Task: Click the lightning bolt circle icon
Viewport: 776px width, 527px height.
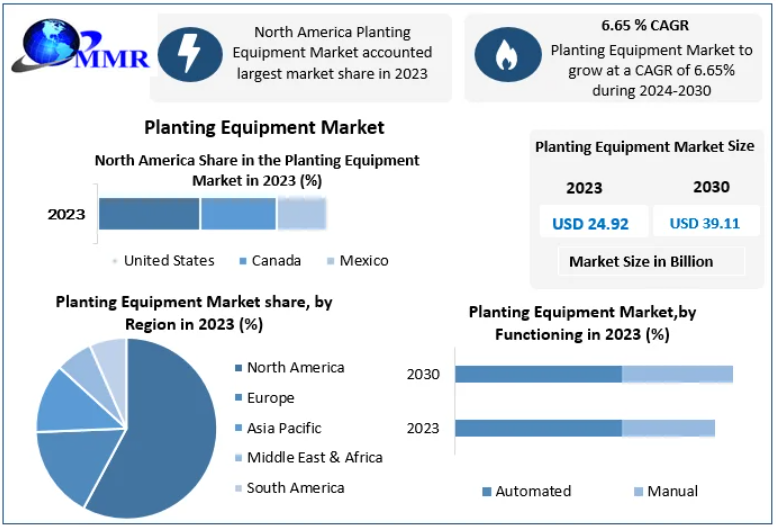Action: click(x=189, y=54)
